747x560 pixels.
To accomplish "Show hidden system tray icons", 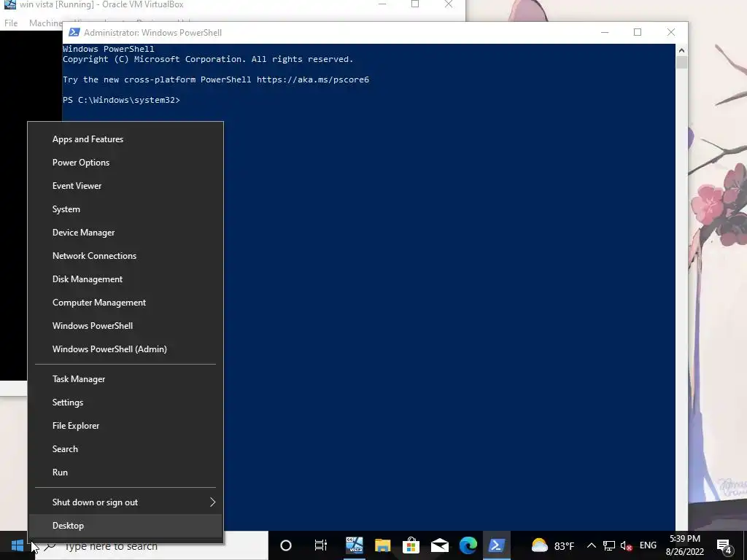I will 591,545.
